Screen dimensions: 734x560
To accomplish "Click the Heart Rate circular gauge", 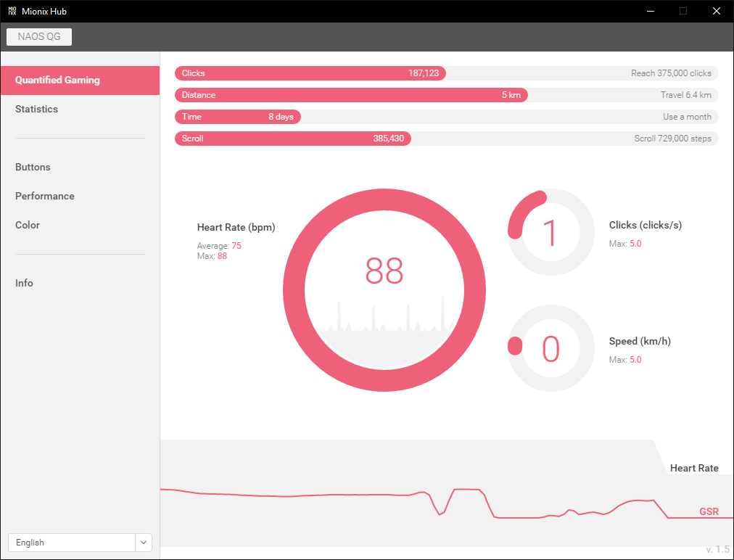I will [384, 290].
